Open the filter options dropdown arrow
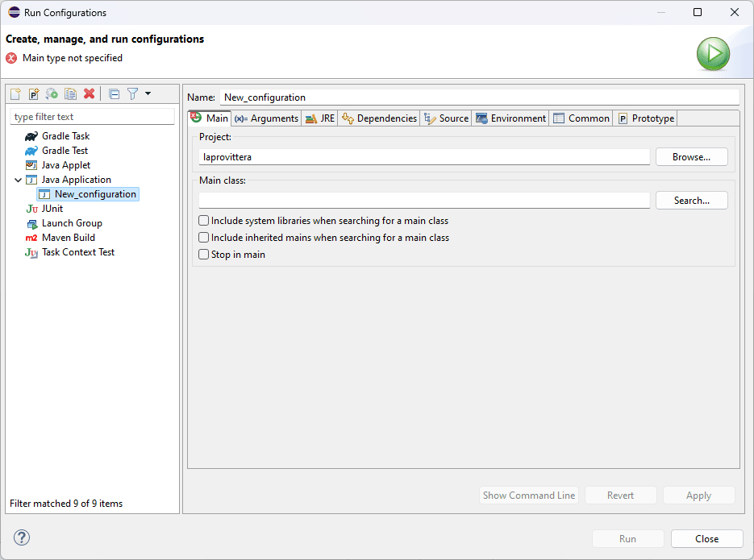This screenshot has width=754, height=560. tap(148, 93)
